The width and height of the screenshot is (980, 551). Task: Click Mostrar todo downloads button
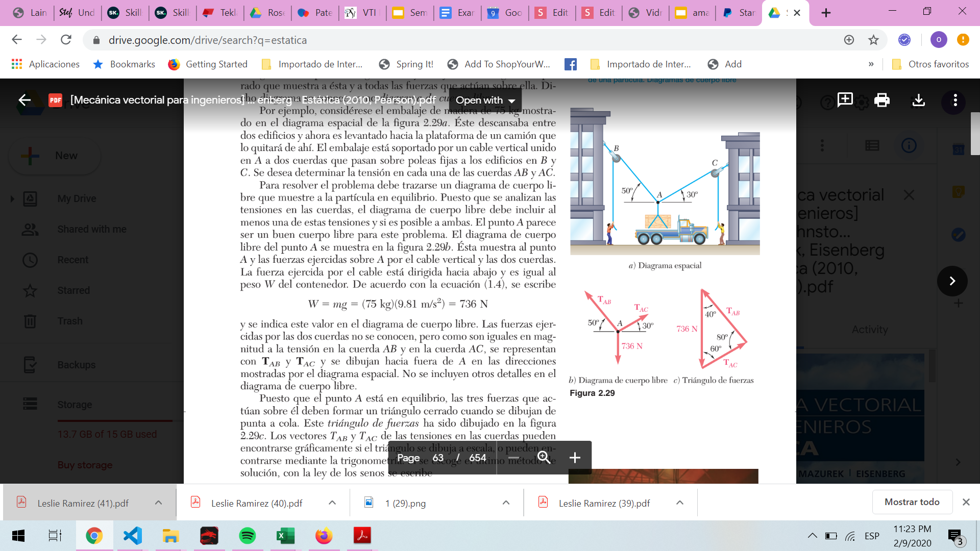click(x=912, y=502)
